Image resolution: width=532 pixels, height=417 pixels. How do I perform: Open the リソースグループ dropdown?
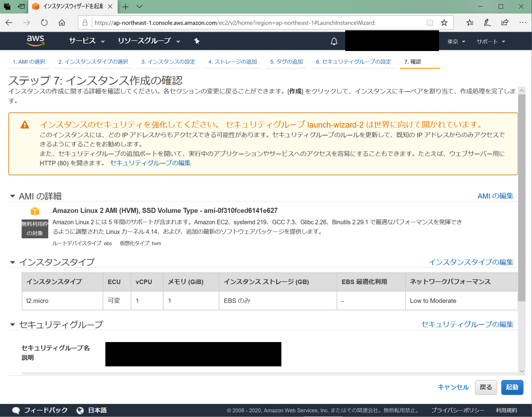click(149, 41)
